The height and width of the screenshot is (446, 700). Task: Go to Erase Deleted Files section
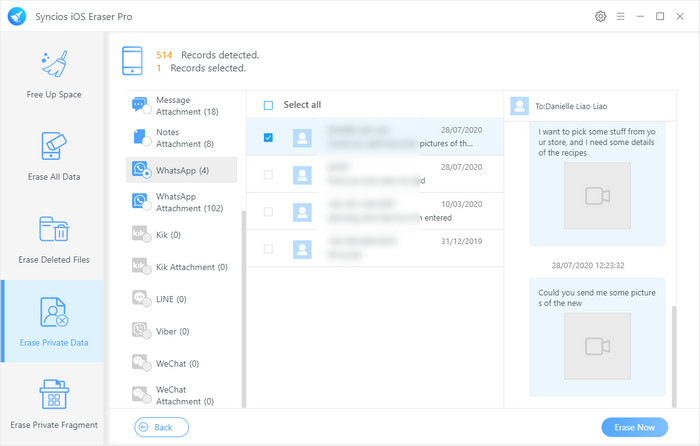(x=52, y=239)
